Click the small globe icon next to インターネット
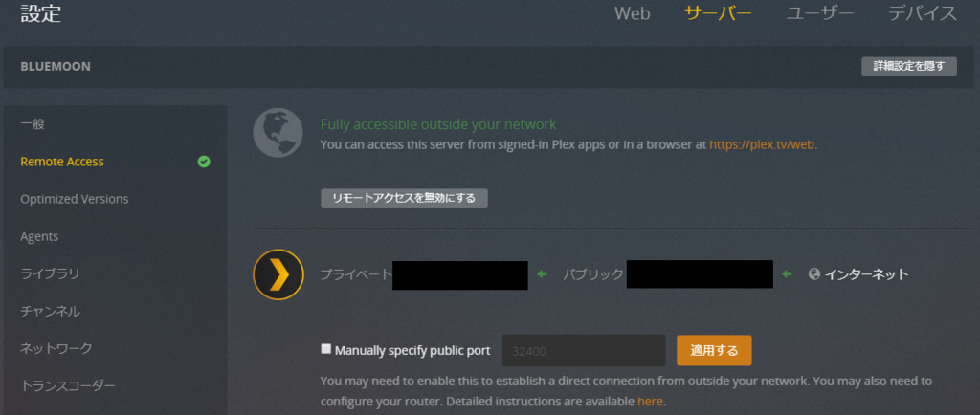The image size is (980, 415). tap(813, 274)
